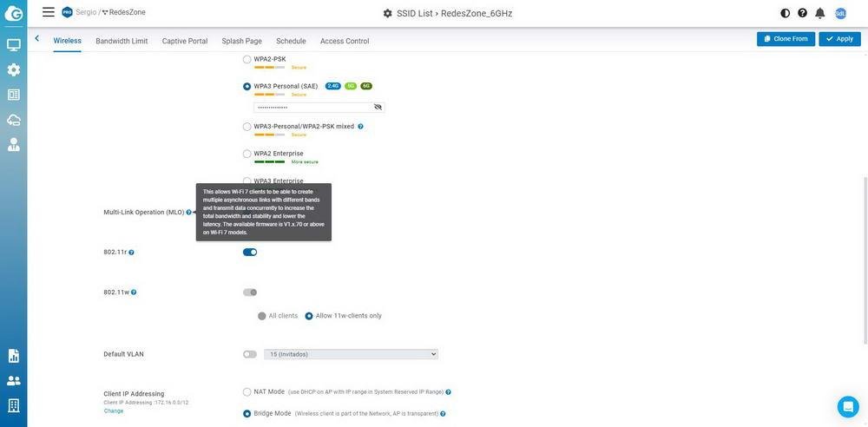
Task: Show help for Multi-Link Operation (MLO)
Action: tap(188, 212)
